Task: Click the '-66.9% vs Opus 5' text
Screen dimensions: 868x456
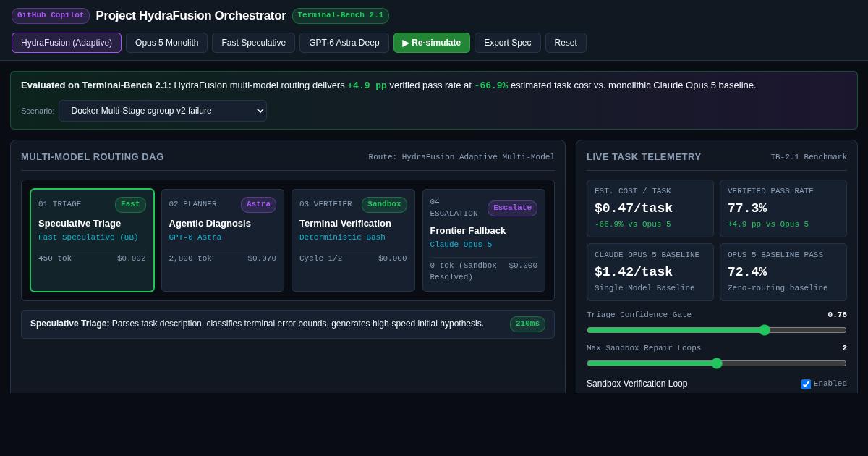Action: pos(633,224)
